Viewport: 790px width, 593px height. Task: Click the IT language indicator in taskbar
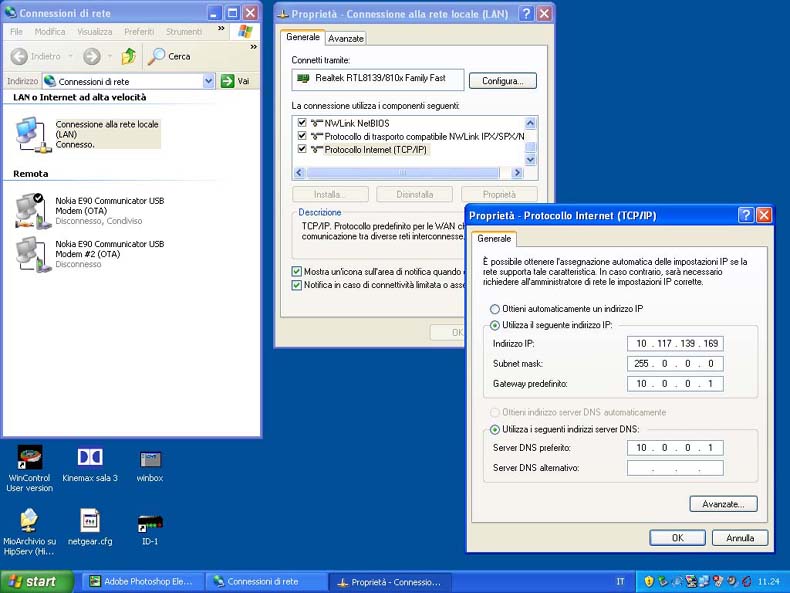pos(620,581)
